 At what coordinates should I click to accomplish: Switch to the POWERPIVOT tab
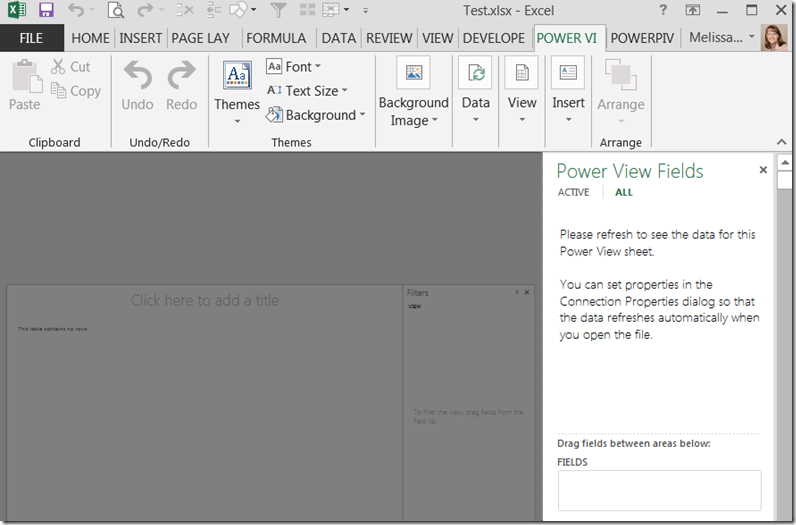(642, 38)
